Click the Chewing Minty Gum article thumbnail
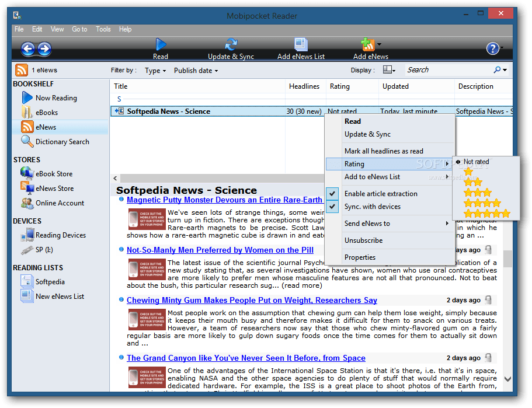This screenshot has height=408, width=532. tap(147, 319)
